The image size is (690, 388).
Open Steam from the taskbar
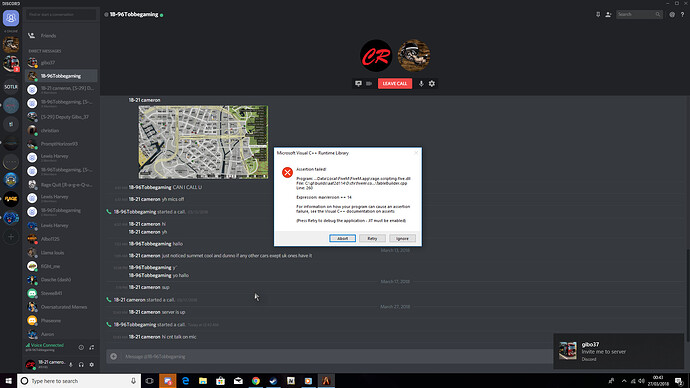273,381
